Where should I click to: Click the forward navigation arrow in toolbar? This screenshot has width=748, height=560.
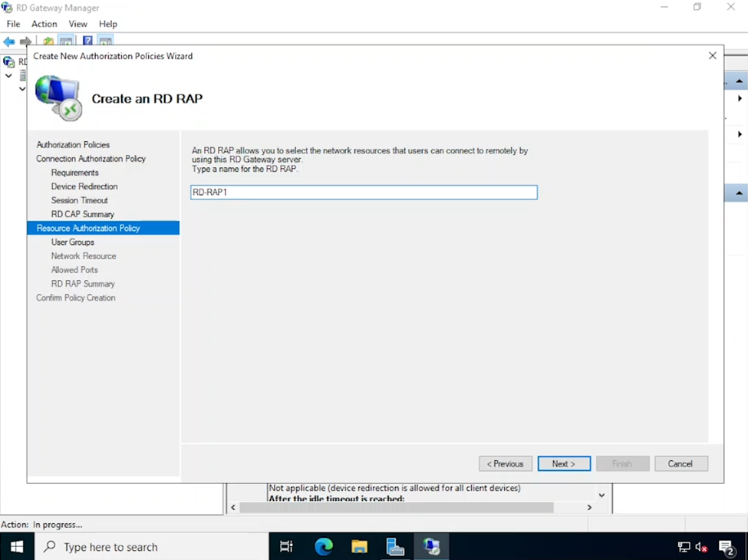coord(24,41)
